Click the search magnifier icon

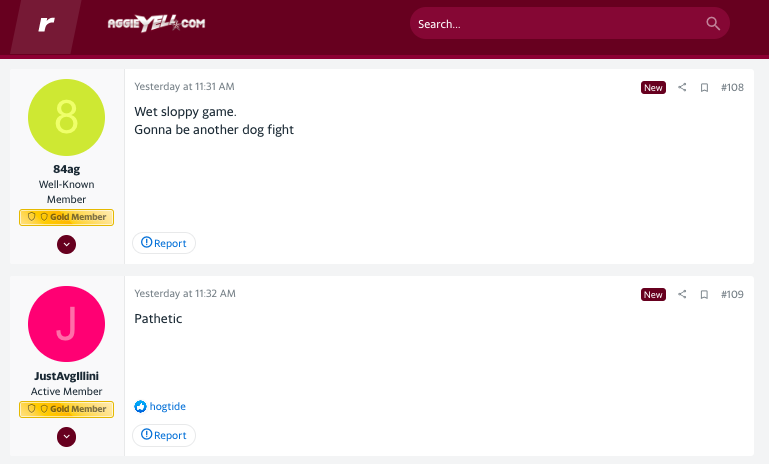pos(713,24)
